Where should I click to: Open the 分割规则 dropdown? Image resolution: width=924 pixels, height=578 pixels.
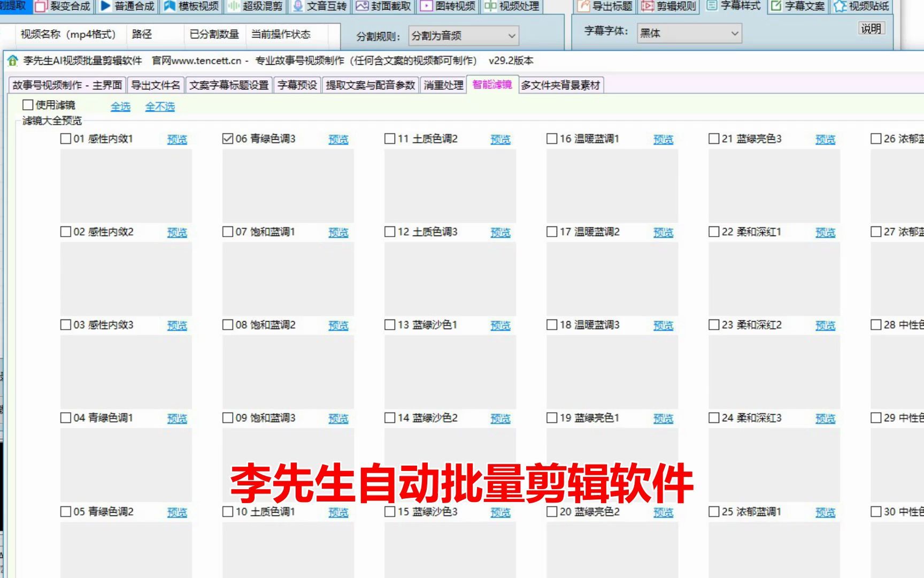(x=463, y=36)
